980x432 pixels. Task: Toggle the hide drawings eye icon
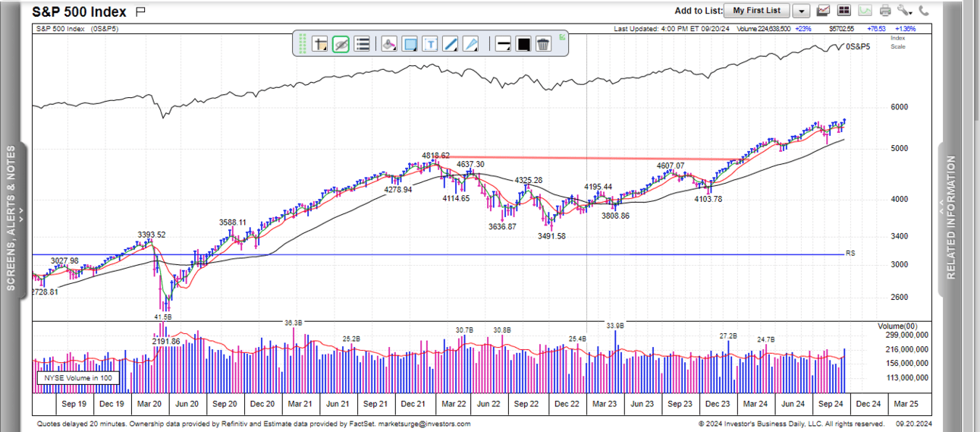(x=341, y=44)
